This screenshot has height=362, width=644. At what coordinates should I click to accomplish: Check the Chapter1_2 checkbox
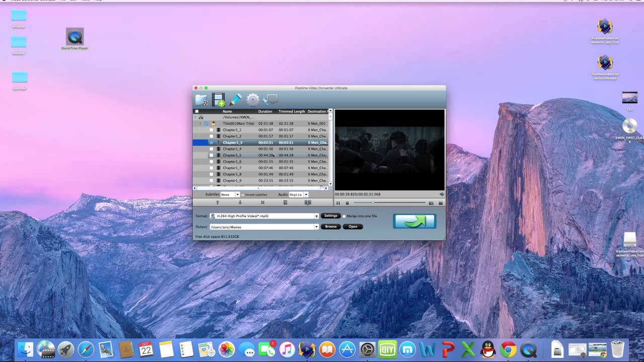(x=211, y=136)
